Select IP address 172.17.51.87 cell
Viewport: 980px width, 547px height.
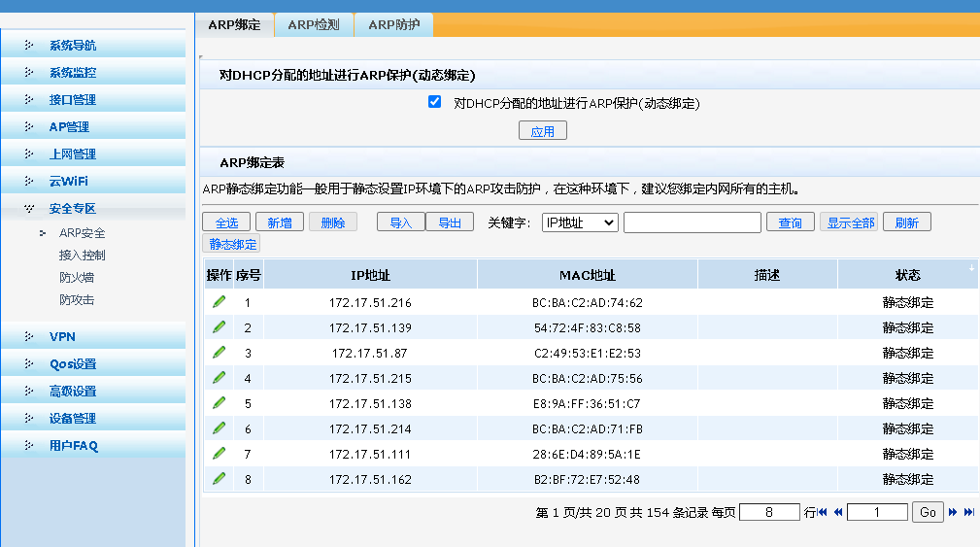click(x=371, y=354)
